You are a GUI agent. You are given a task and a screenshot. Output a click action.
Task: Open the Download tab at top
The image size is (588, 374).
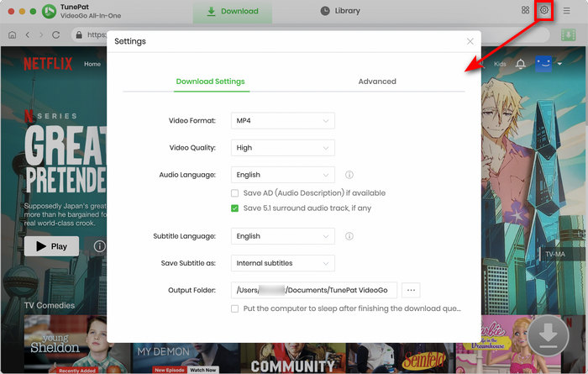pos(233,11)
